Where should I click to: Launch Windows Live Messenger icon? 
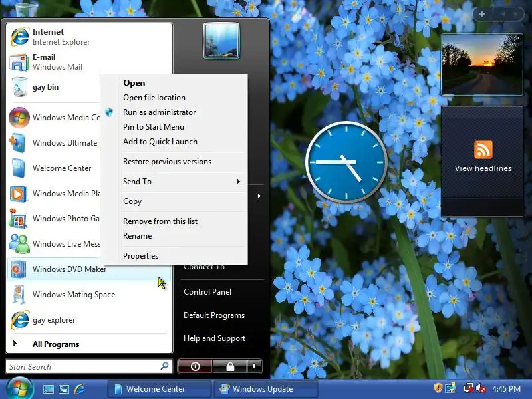point(19,244)
